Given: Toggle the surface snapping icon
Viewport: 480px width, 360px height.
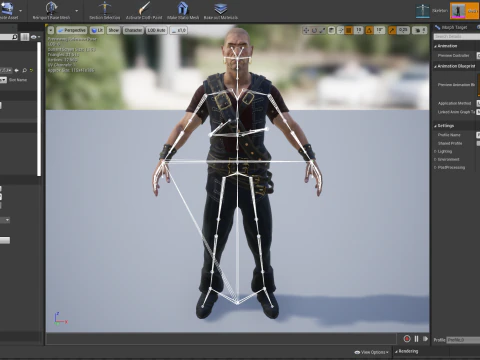Looking at the screenshot, I should (x=340, y=31).
